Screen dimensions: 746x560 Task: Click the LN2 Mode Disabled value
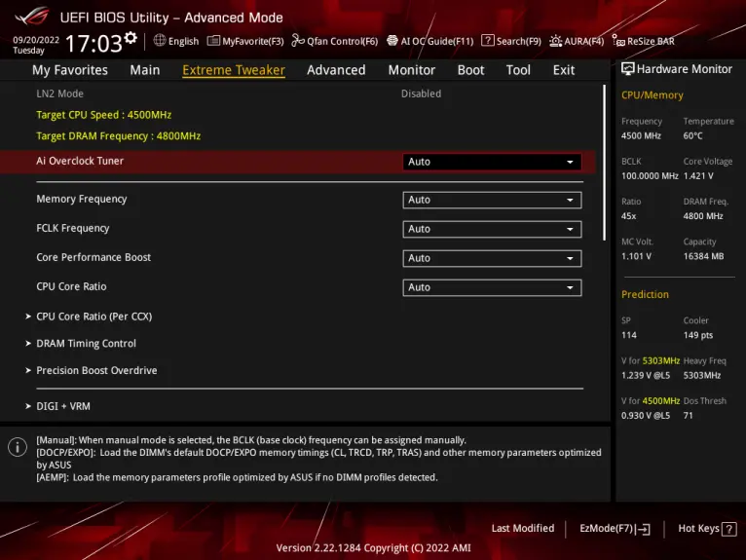coord(421,93)
